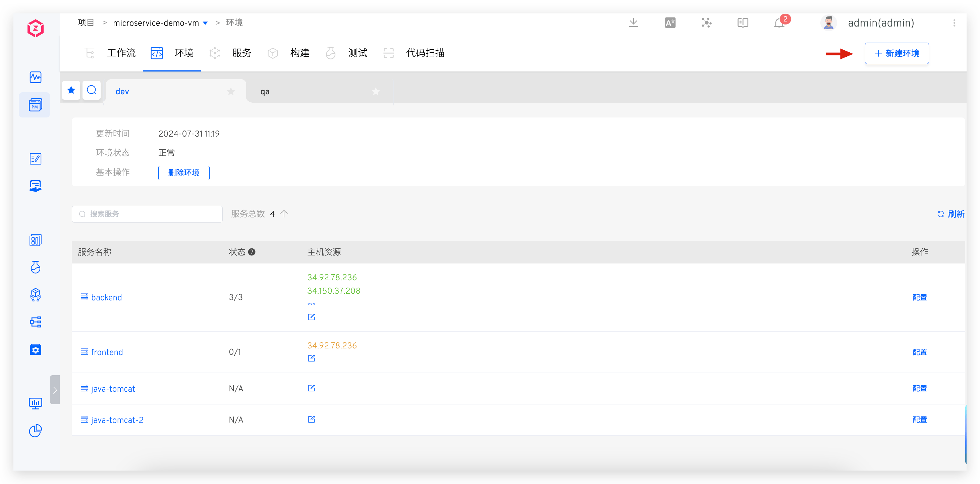Open the download icon in header
This screenshot has width=980, height=484.
tap(633, 22)
